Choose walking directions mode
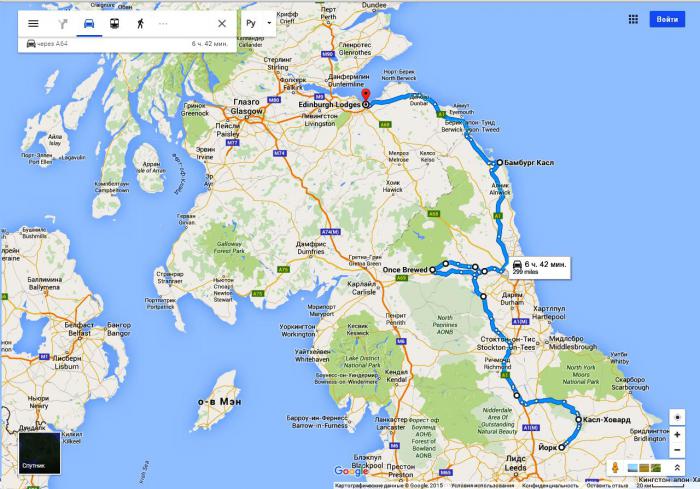The image size is (700, 489). pos(140,24)
